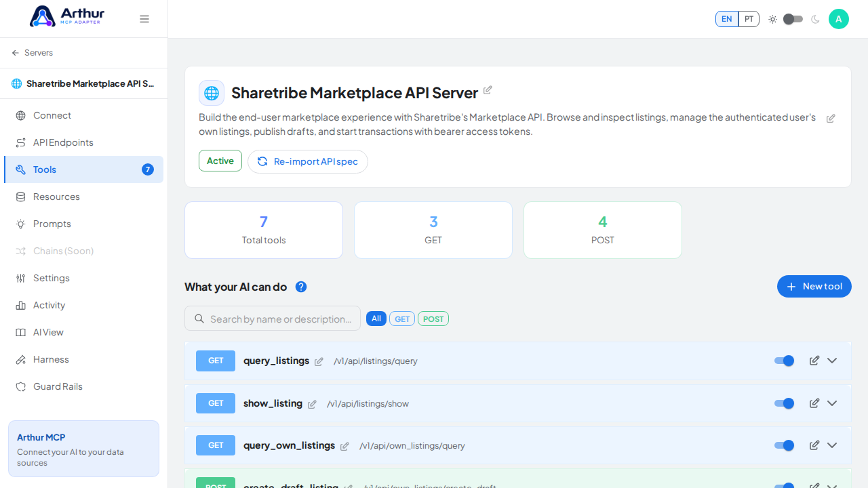Click the sun light-mode icon
This screenshot has width=868, height=488.
(x=772, y=19)
